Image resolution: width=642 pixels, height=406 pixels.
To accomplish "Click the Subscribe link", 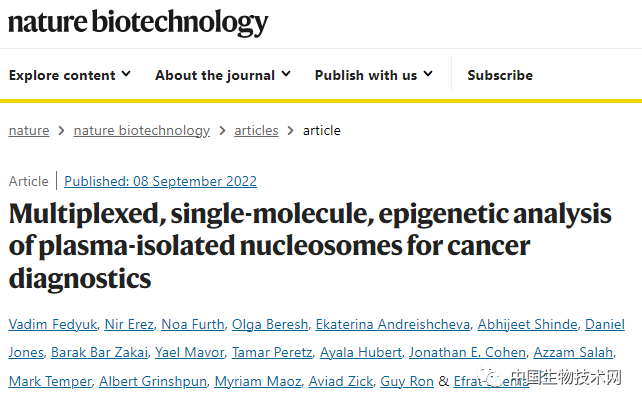I will click(500, 75).
